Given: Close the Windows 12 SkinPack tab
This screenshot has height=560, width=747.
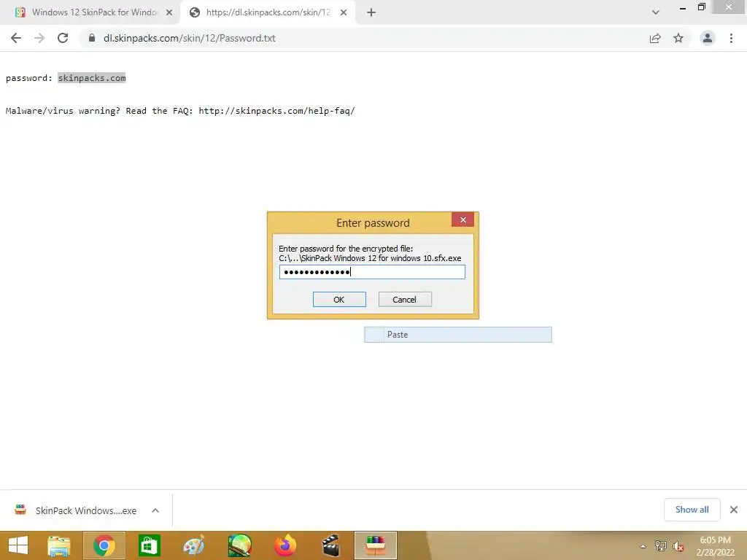Looking at the screenshot, I should [169, 12].
